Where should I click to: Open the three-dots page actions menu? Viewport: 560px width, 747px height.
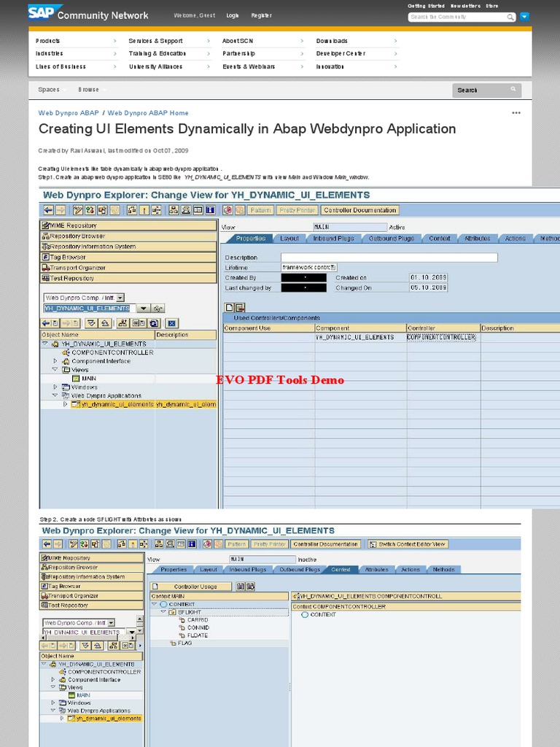point(516,113)
